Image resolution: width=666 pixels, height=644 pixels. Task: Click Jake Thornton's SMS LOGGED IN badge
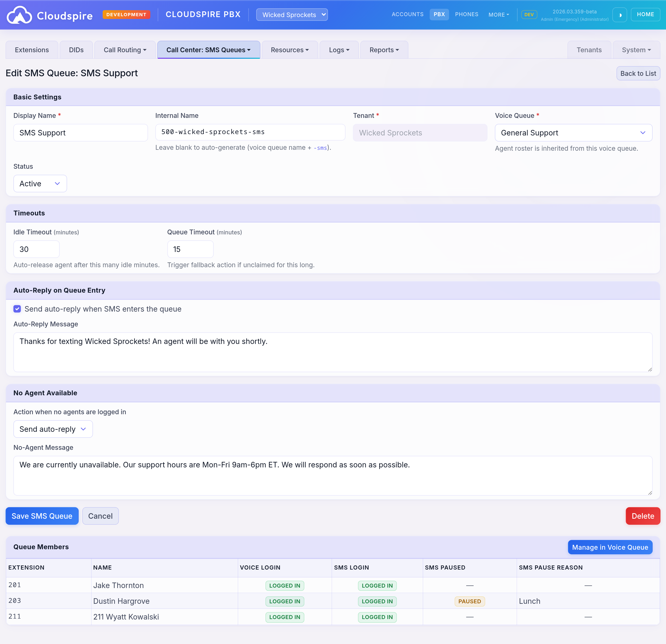377,586
